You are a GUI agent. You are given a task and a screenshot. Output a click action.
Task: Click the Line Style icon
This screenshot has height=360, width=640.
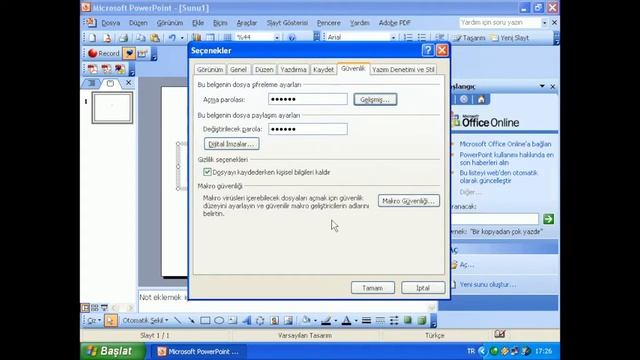(366, 321)
